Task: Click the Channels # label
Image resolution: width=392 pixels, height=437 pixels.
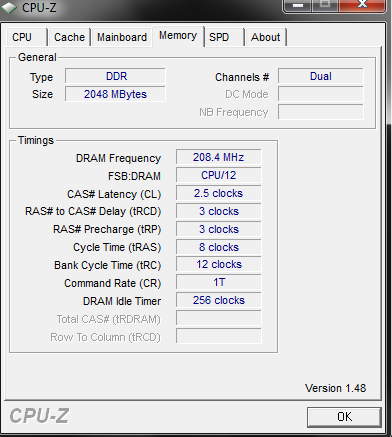Action: tap(242, 77)
